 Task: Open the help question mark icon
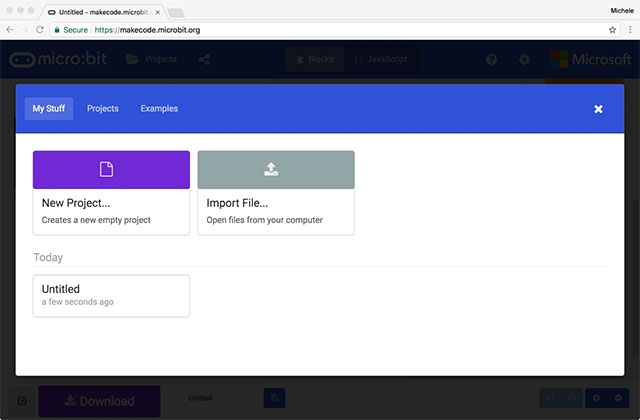point(491,60)
